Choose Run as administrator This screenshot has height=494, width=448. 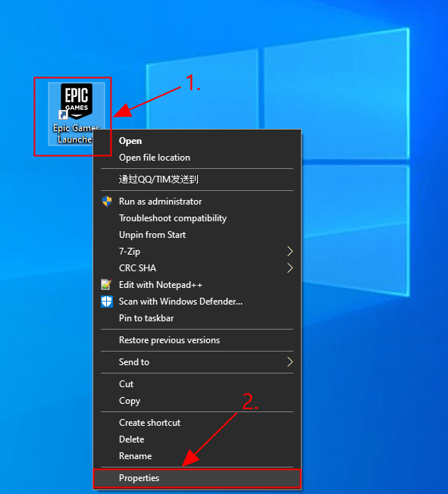click(197, 202)
